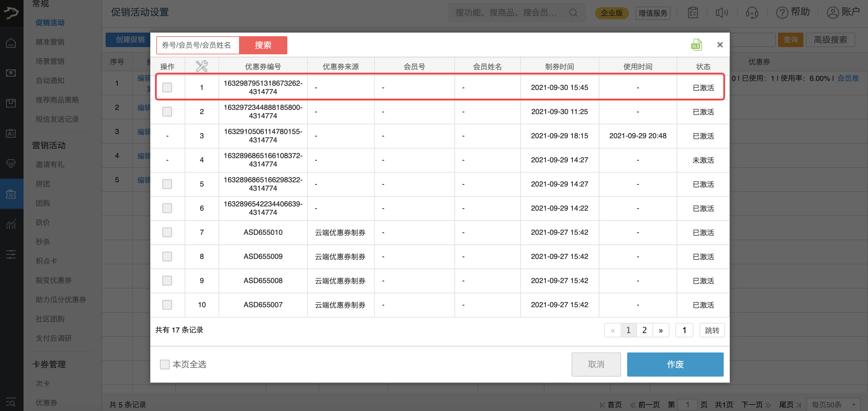This screenshot has width=868, height=411.
Task: Click the orange 查询 query button
Action: pyautogui.click(x=790, y=40)
